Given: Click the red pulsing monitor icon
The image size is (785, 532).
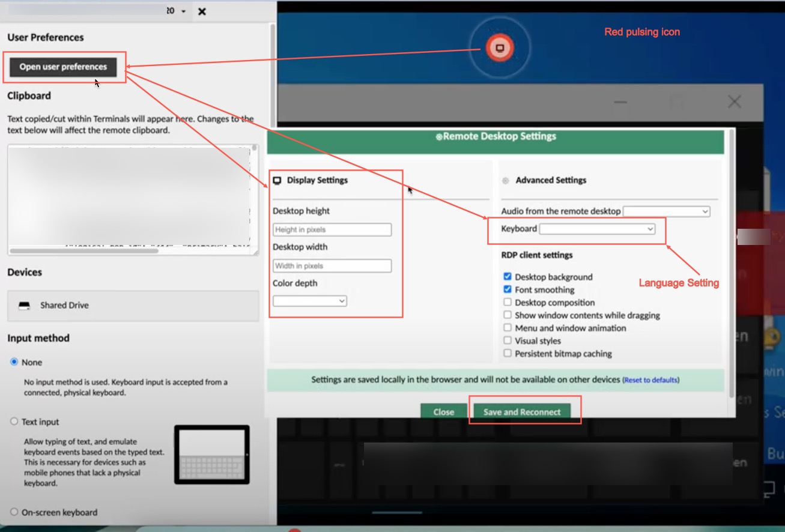Looking at the screenshot, I should [500, 48].
